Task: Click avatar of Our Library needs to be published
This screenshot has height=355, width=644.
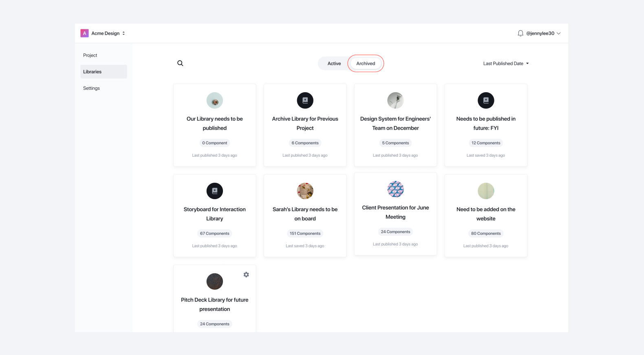Action: coord(215,100)
